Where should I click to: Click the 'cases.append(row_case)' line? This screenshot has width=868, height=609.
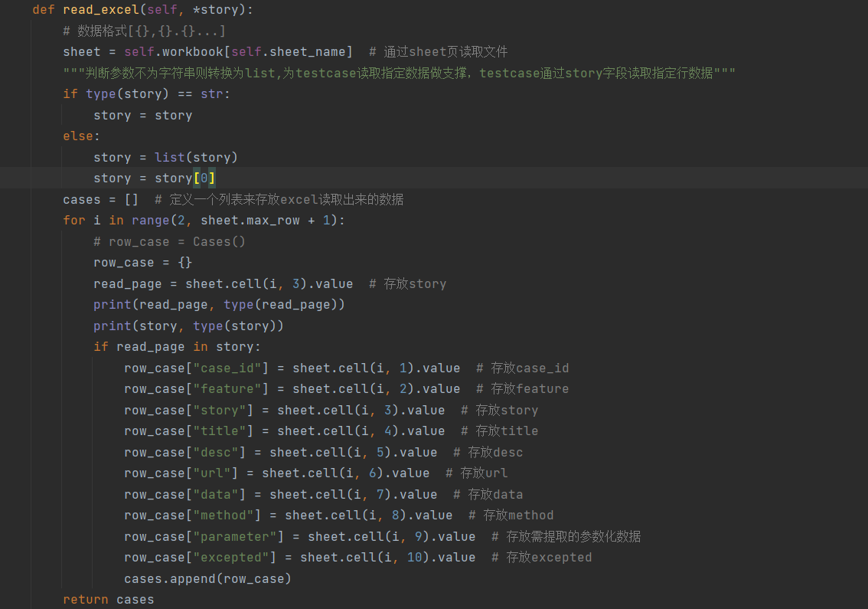(x=207, y=578)
